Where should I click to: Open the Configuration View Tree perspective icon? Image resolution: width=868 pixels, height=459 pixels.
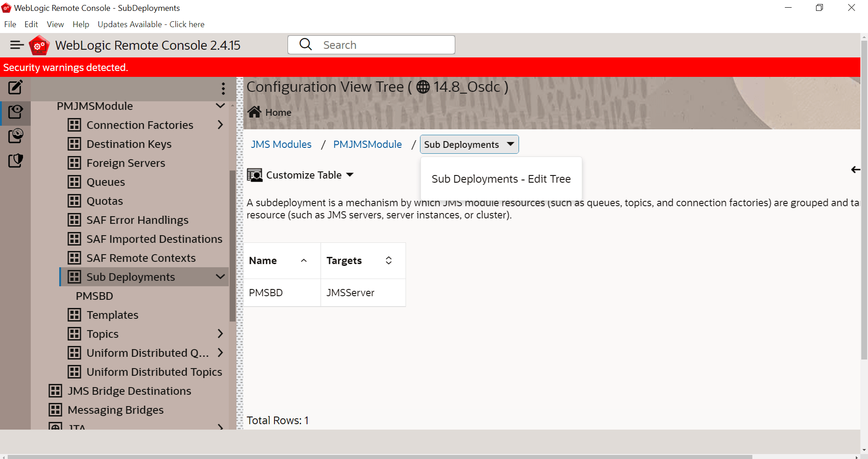(15, 111)
